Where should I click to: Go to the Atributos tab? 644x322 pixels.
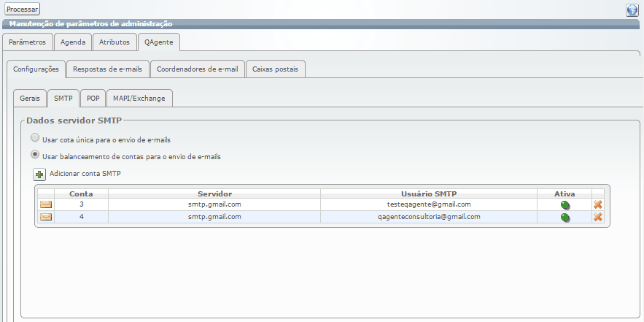[115, 42]
